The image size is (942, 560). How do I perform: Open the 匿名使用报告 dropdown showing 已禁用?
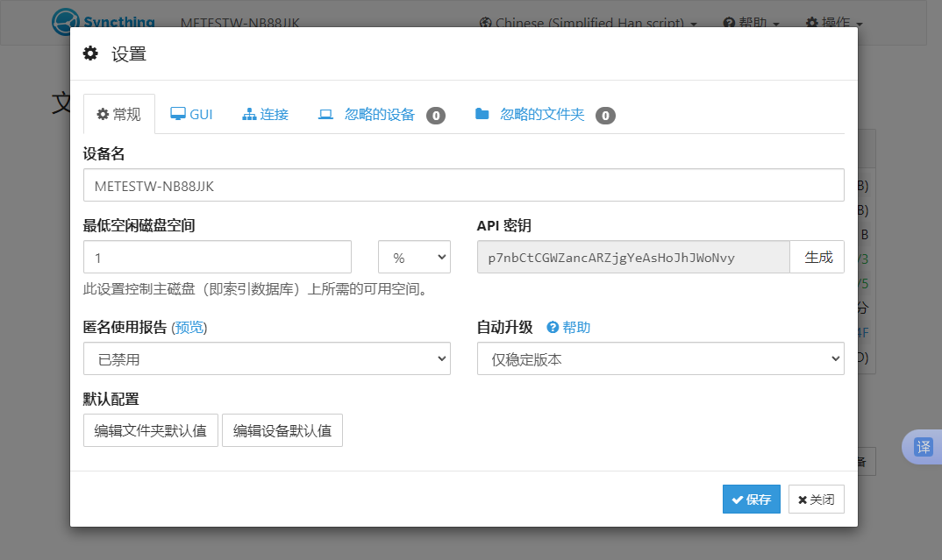[x=266, y=358]
